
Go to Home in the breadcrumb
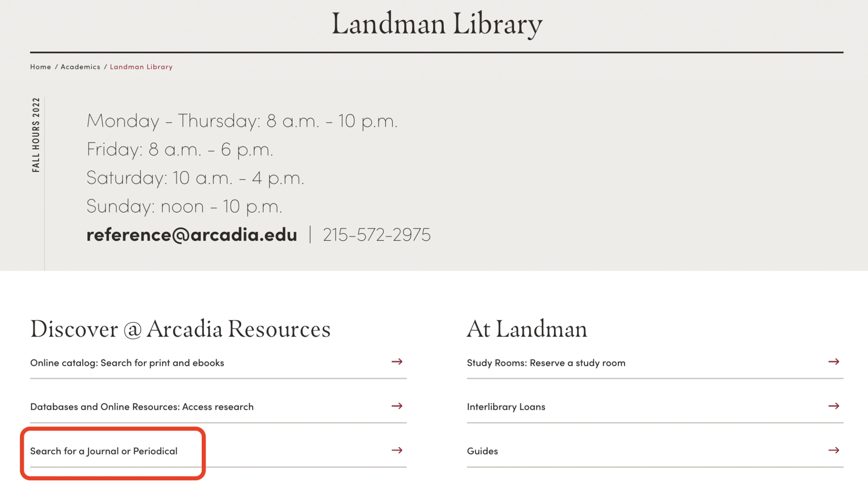point(41,67)
